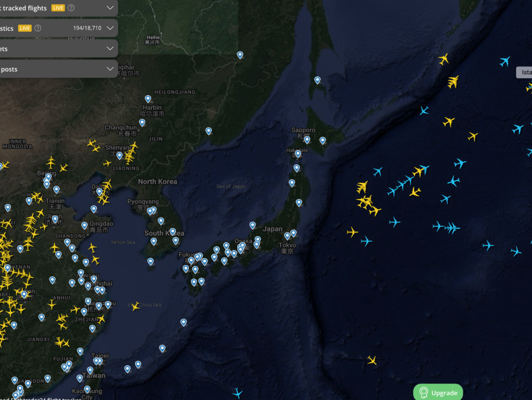Select the airport pin at Sapporo

coord(307,139)
